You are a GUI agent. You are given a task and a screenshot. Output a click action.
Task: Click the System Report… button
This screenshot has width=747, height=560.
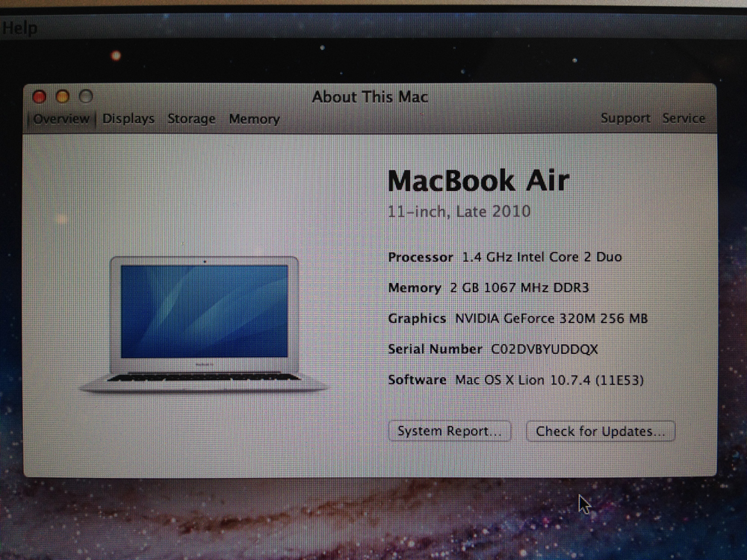450,431
